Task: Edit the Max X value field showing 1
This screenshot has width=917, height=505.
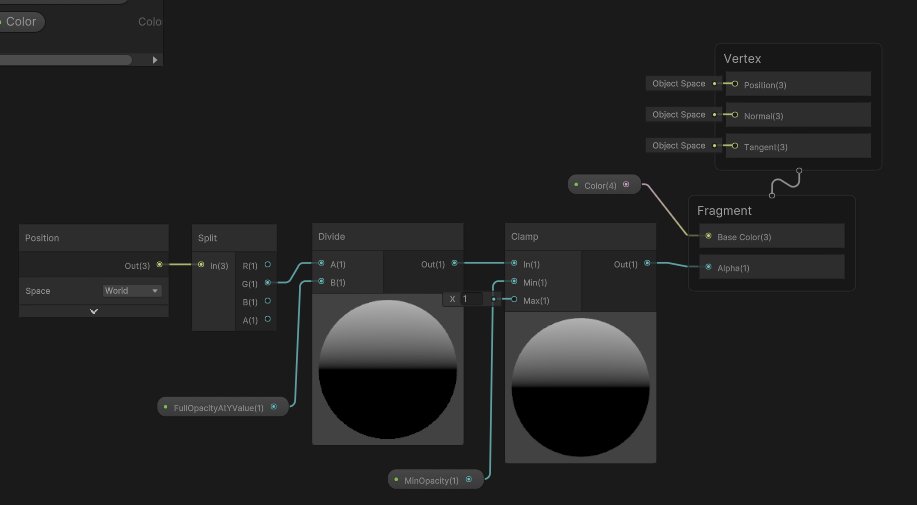Action: 471,299
